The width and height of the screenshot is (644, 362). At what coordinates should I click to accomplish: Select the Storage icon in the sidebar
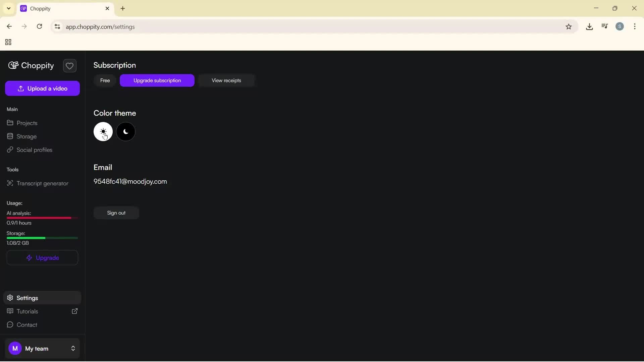tap(10, 136)
